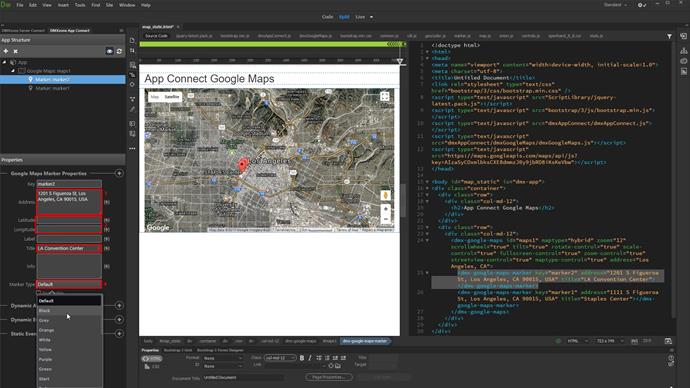Toggle fullscreen on the Google map

click(x=385, y=97)
